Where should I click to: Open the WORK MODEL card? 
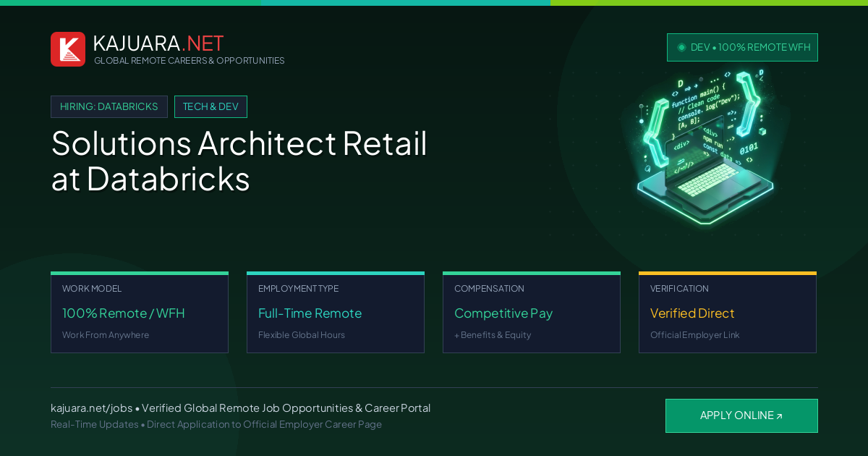(140, 313)
